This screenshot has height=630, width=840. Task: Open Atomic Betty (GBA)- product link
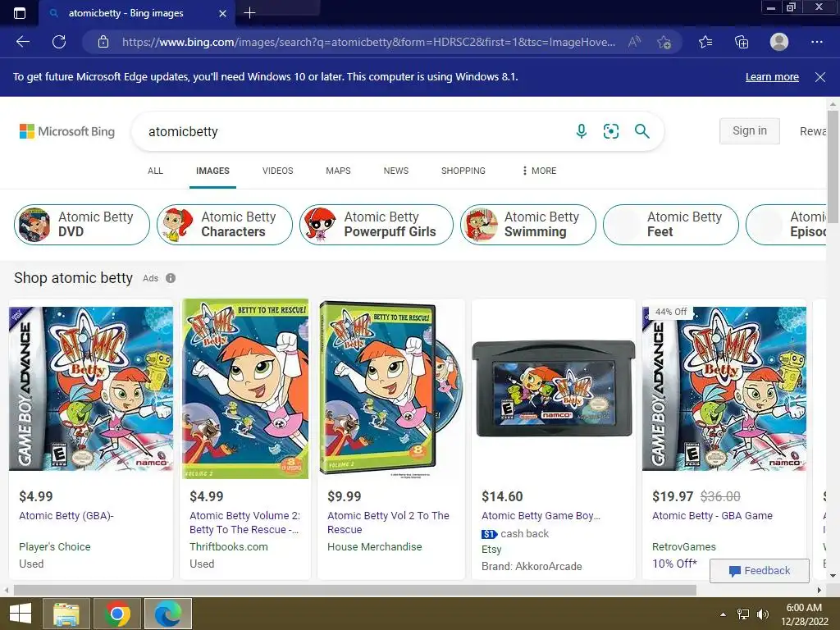[66, 515]
